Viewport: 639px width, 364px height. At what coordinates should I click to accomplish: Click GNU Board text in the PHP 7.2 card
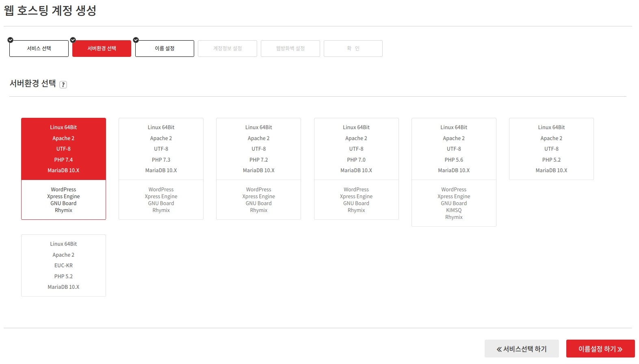[258, 203]
